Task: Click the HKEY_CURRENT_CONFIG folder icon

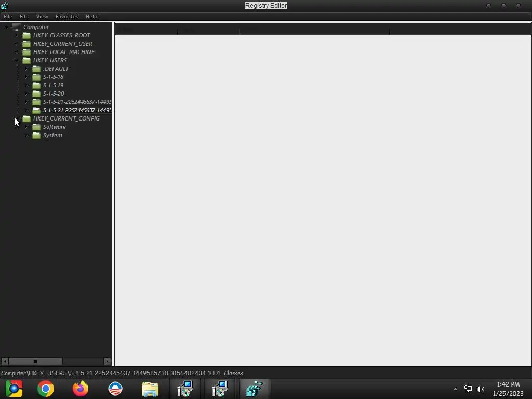Action: 26,118
